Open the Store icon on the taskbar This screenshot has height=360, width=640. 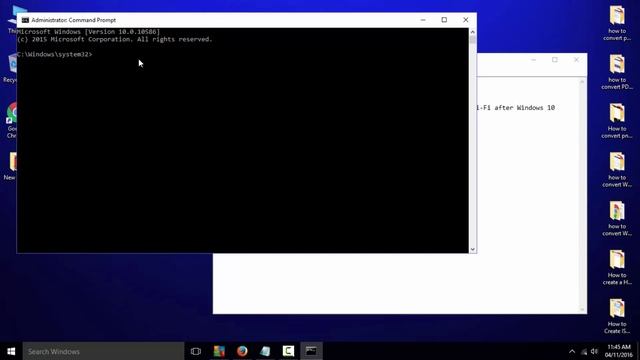pos(219,351)
